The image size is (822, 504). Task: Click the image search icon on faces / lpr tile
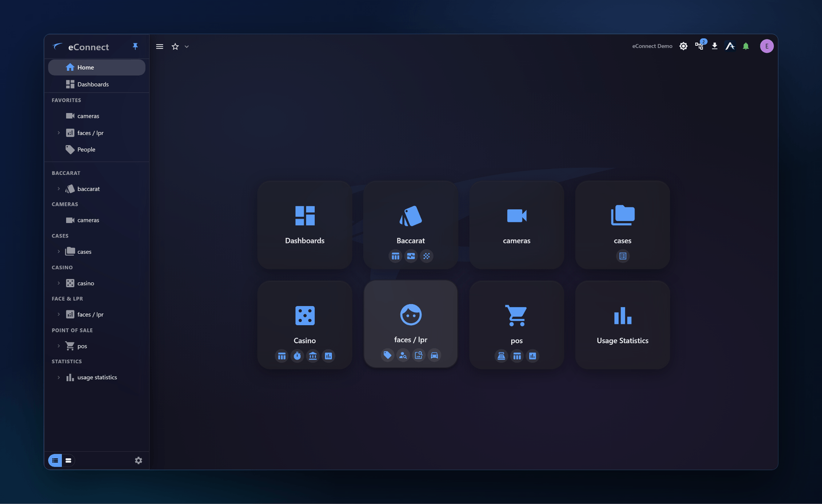(419, 355)
